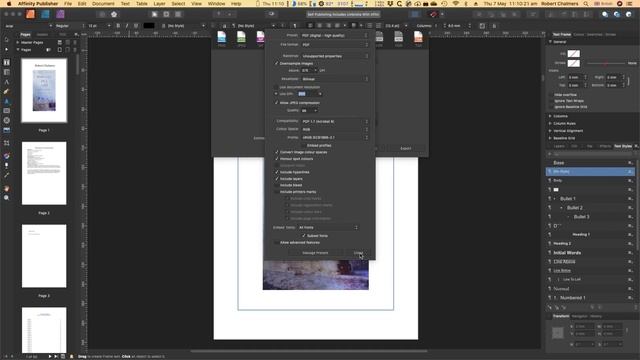Select the Frame Text tool
This screenshot has width=640, height=360.
click(x=7, y=62)
